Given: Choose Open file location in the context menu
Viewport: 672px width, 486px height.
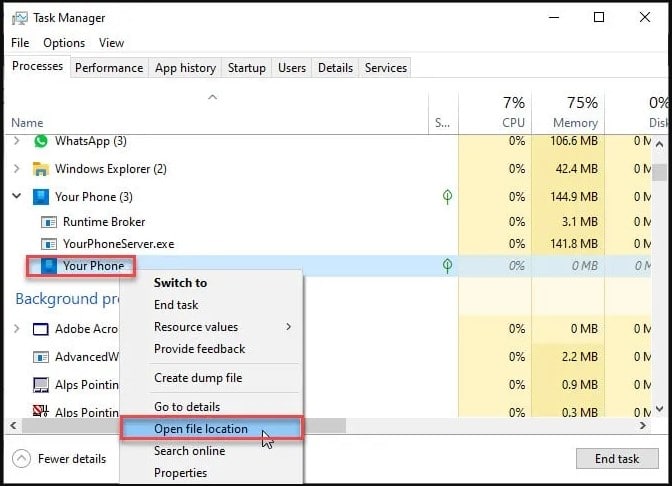Looking at the screenshot, I should point(212,429).
